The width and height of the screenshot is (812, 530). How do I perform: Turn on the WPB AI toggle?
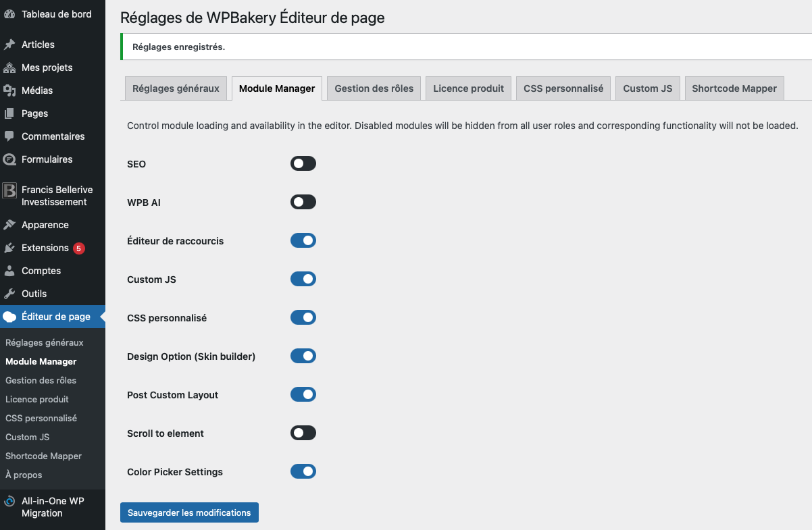[x=303, y=203]
